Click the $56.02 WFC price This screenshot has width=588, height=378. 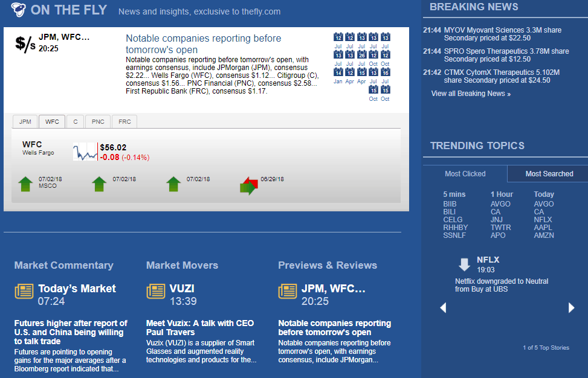click(x=113, y=147)
